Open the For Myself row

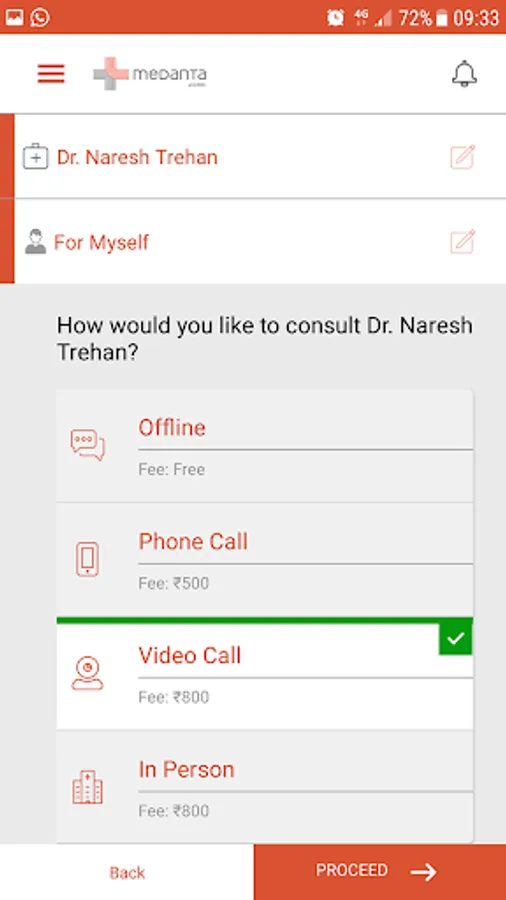260,241
